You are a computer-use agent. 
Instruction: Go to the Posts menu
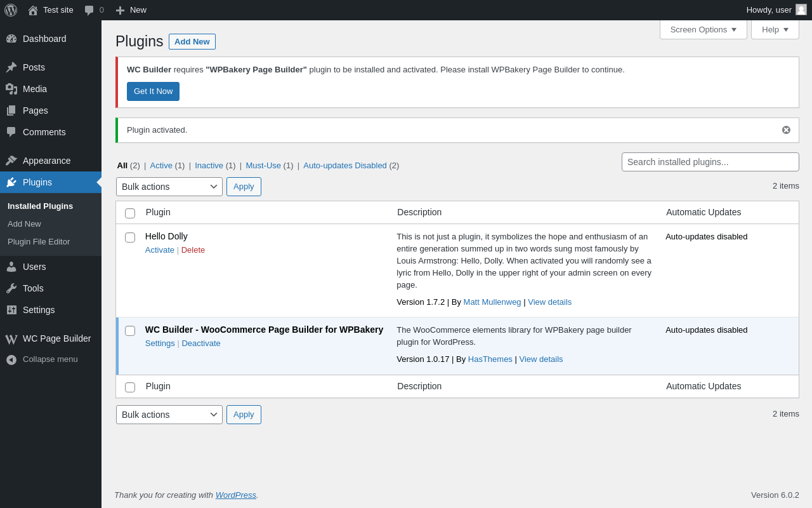(x=34, y=67)
